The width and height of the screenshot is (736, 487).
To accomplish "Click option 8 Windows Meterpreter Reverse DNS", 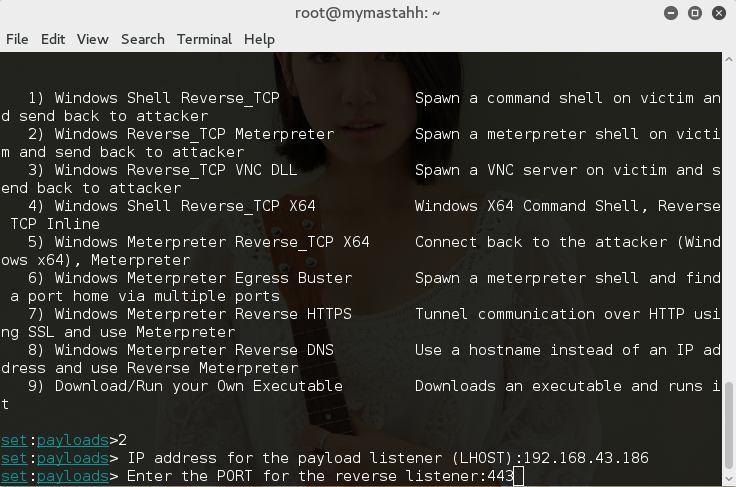I will pos(181,350).
